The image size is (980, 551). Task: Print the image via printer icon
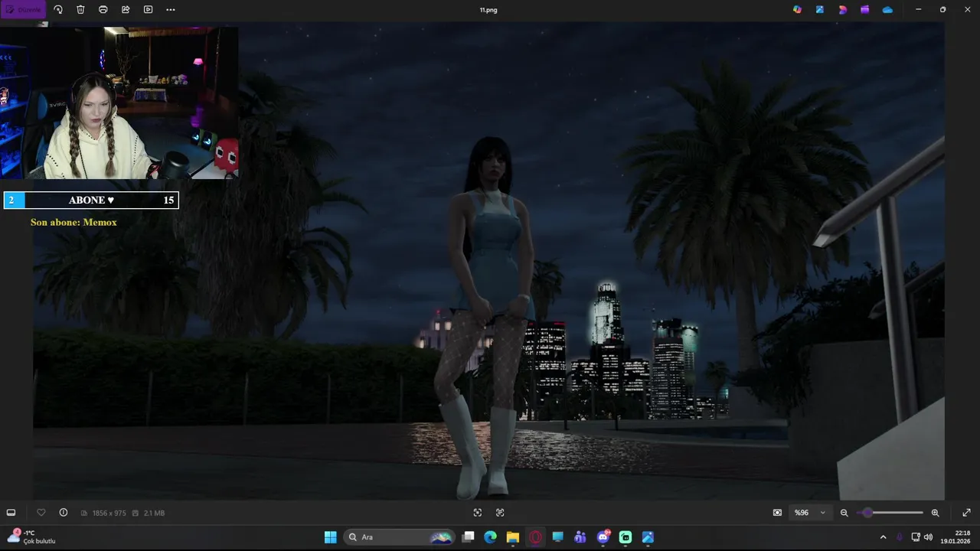(x=103, y=10)
